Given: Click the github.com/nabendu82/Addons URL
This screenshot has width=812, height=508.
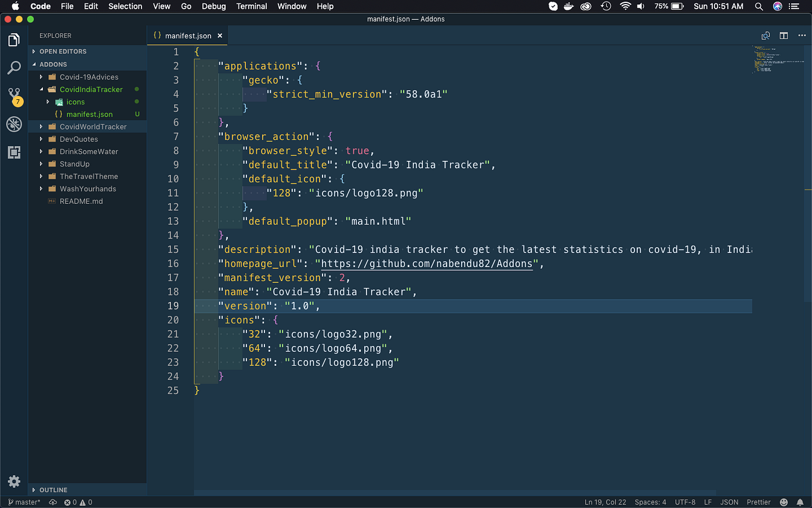Looking at the screenshot, I should click(x=427, y=264).
